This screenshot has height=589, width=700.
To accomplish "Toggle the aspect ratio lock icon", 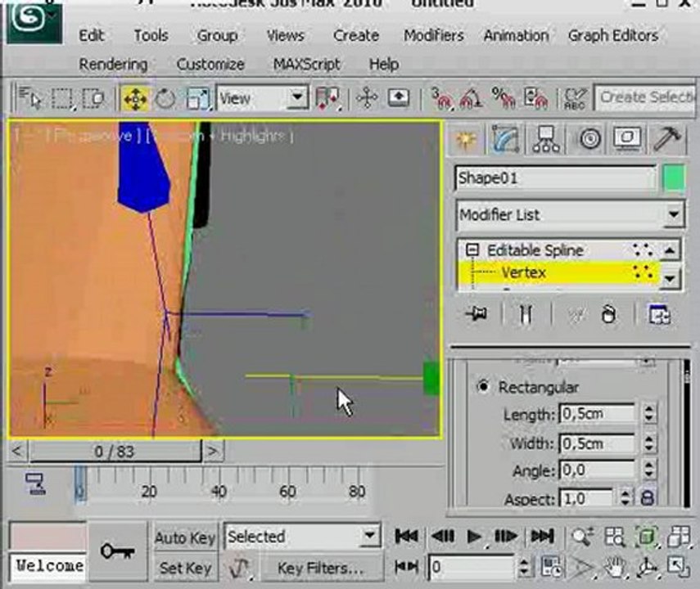I will [648, 497].
